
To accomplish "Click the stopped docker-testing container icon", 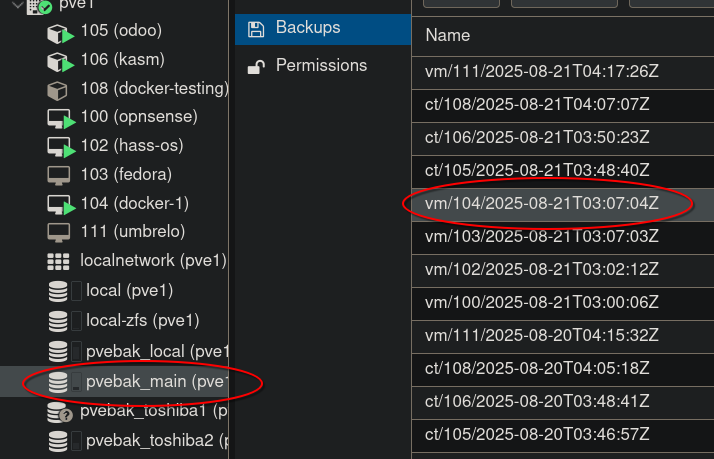I will pyautogui.click(x=58, y=90).
